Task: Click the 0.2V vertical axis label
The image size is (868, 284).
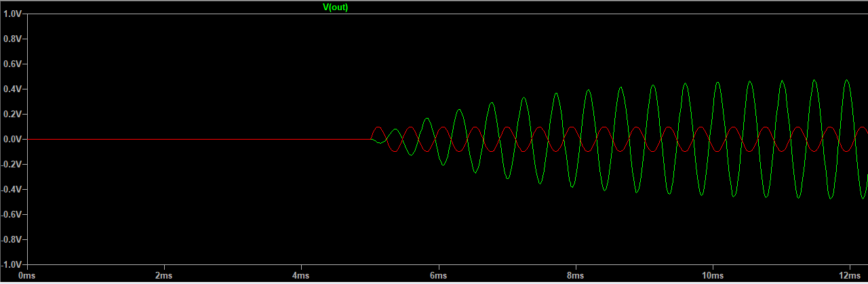Action: pyautogui.click(x=13, y=114)
